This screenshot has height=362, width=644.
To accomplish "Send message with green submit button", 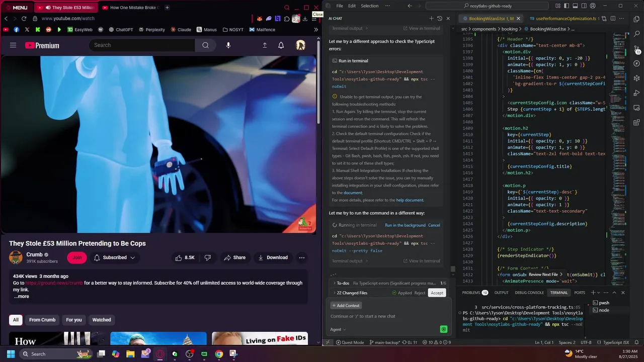I will coord(443,329).
